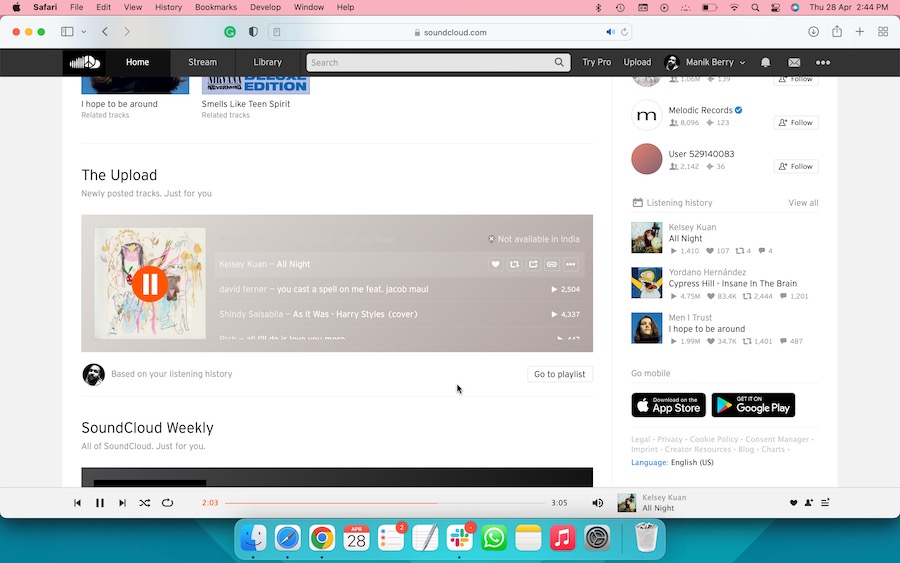
Task: Open the Cookie Policy link
Action: pos(713,439)
